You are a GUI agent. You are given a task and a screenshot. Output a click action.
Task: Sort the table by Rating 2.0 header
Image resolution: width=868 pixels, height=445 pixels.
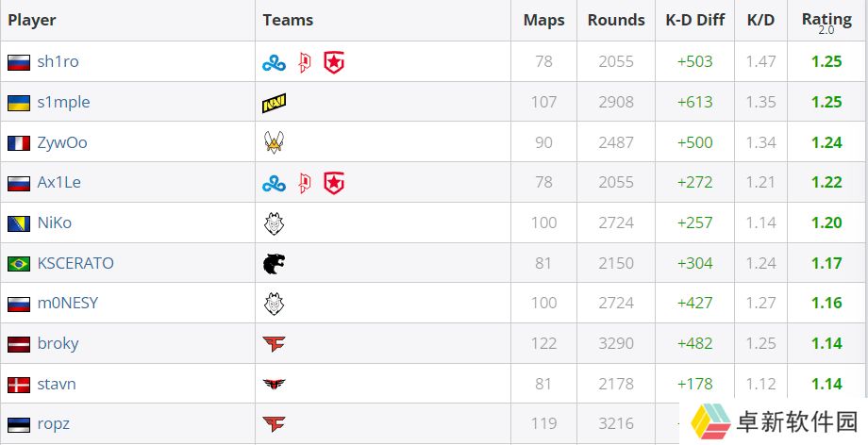pos(827,23)
